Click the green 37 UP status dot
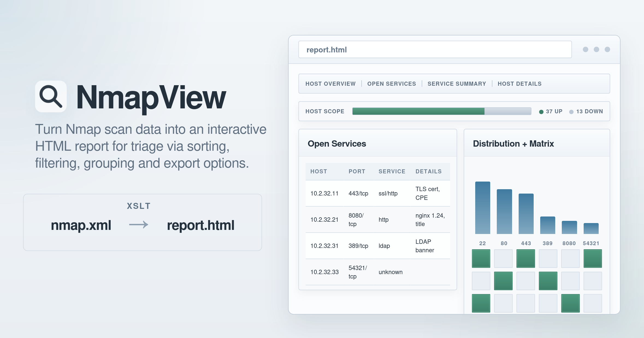Screen dimensions: 644x338 (x=541, y=111)
